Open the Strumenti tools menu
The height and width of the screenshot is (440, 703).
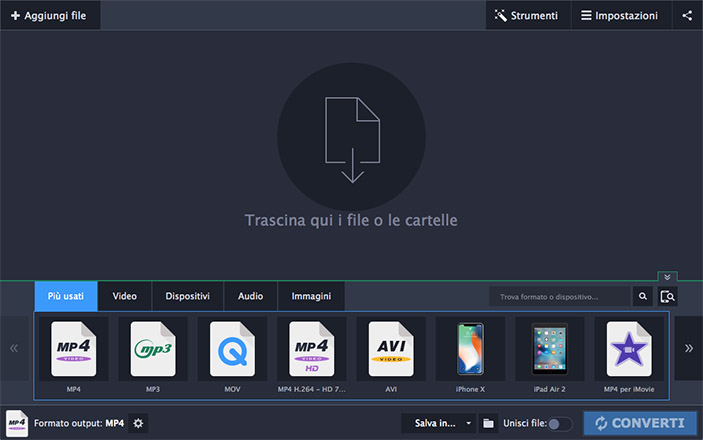tap(528, 15)
